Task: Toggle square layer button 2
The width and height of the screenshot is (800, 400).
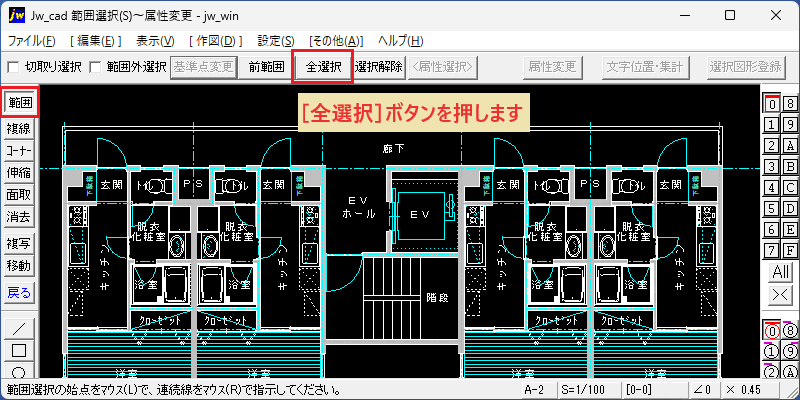Action: click(772, 145)
